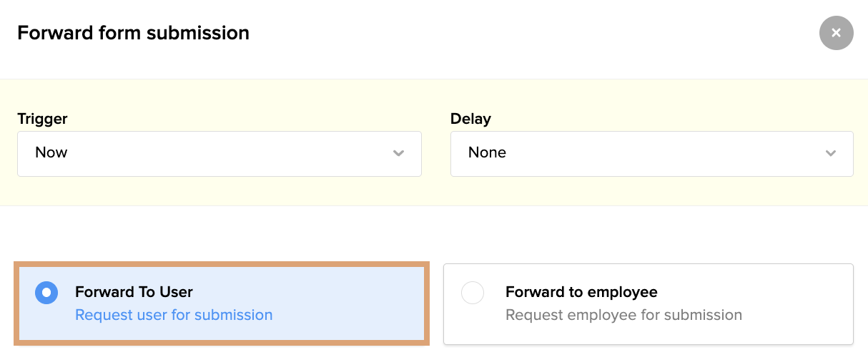The width and height of the screenshot is (868, 355).
Task: Open the Trigger dropdown showing Now
Action: pyautogui.click(x=219, y=153)
